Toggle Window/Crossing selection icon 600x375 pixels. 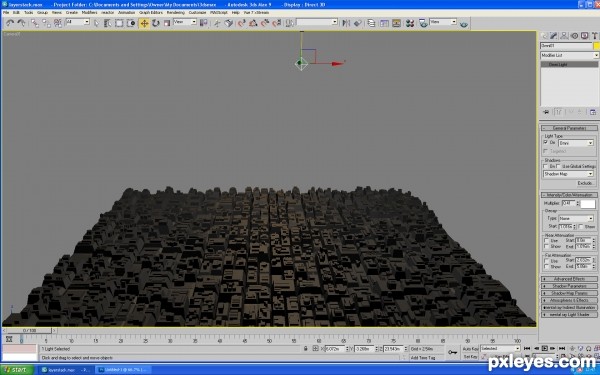click(x=131, y=23)
